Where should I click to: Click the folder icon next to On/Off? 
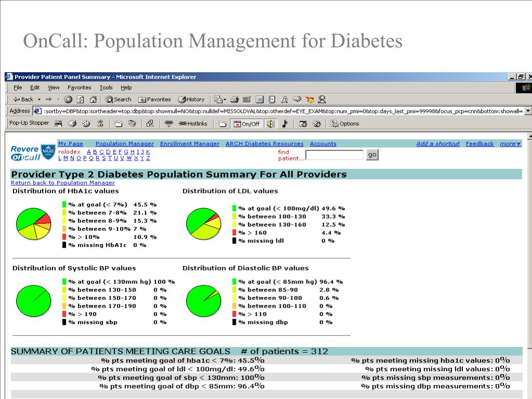point(222,124)
